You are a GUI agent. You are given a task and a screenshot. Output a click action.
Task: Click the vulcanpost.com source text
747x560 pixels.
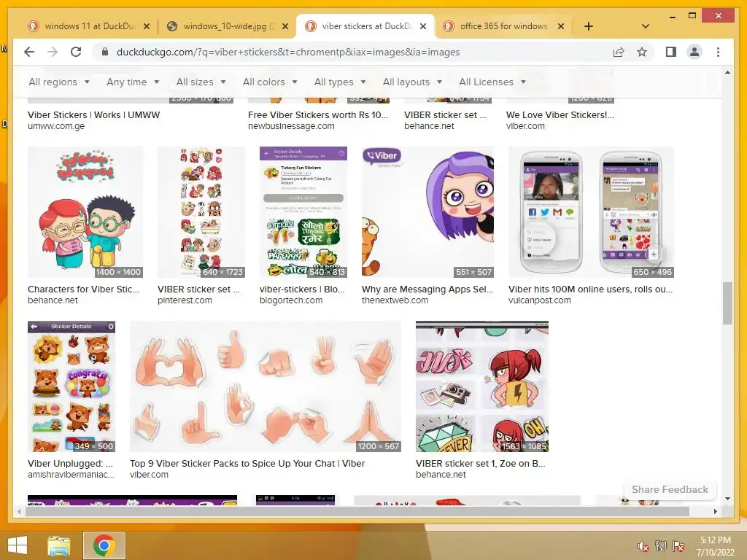pos(539,300)
